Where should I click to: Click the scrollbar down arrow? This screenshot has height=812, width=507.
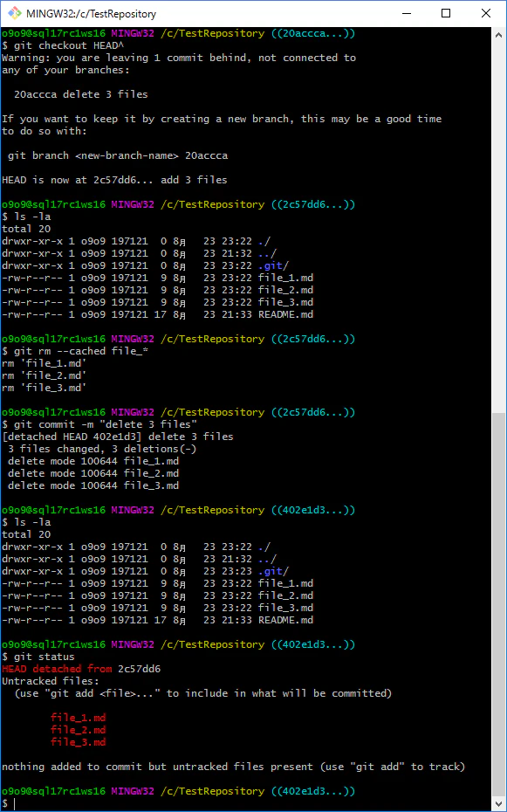[x=499, y=804]
